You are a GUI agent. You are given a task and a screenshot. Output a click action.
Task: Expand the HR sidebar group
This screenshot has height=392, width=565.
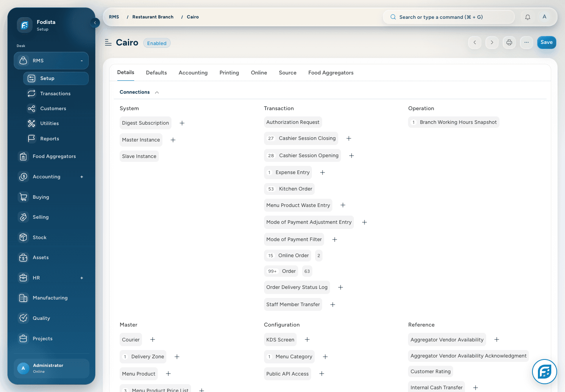[x=82, y=278]
